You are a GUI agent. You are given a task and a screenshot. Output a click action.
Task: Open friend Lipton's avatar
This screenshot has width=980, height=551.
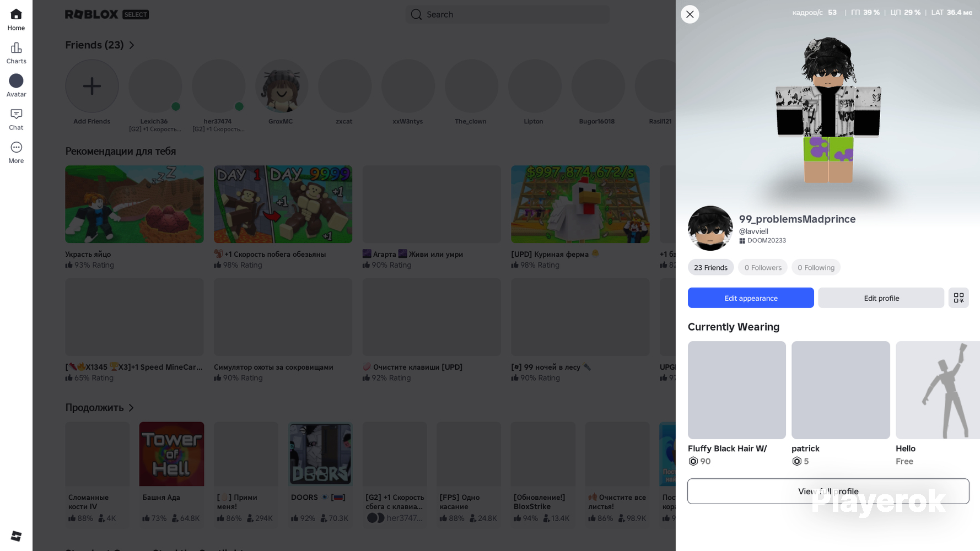(x=534, y=86)
